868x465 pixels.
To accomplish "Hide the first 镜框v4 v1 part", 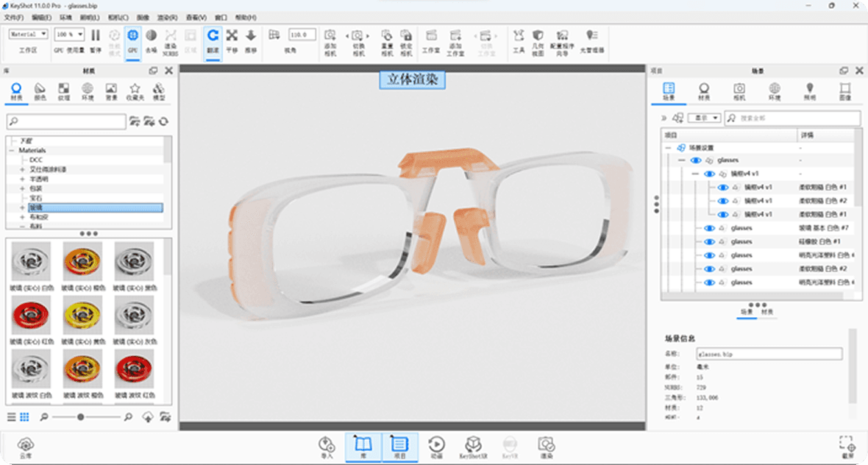I will click(x=722, y=188).
